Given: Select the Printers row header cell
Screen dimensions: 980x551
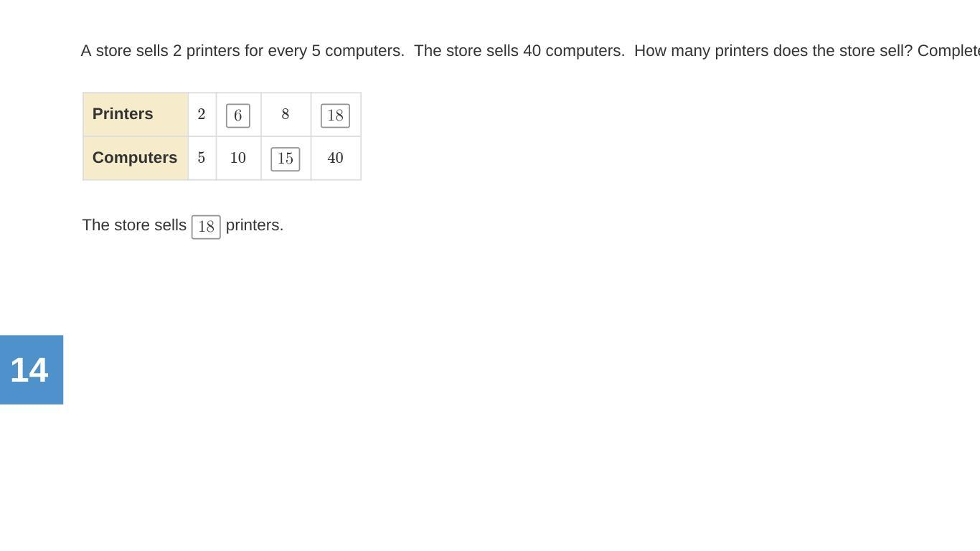Looking at the screenshot, I should [136, 114].
